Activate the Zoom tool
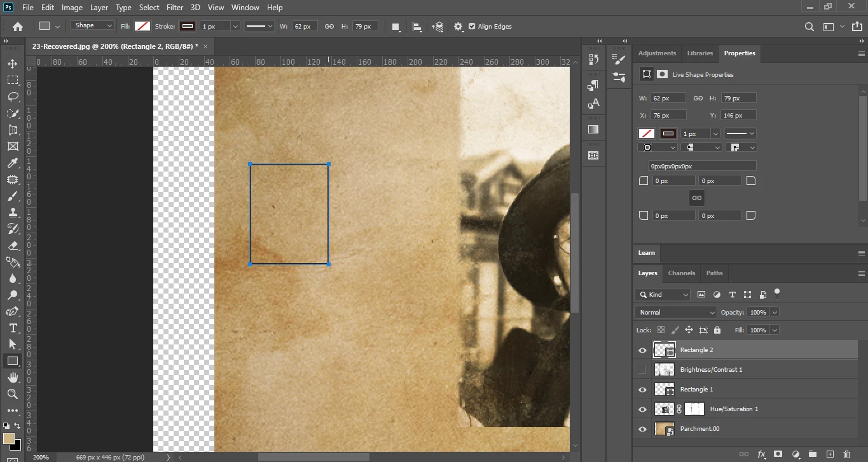 (x=12, y=394)
